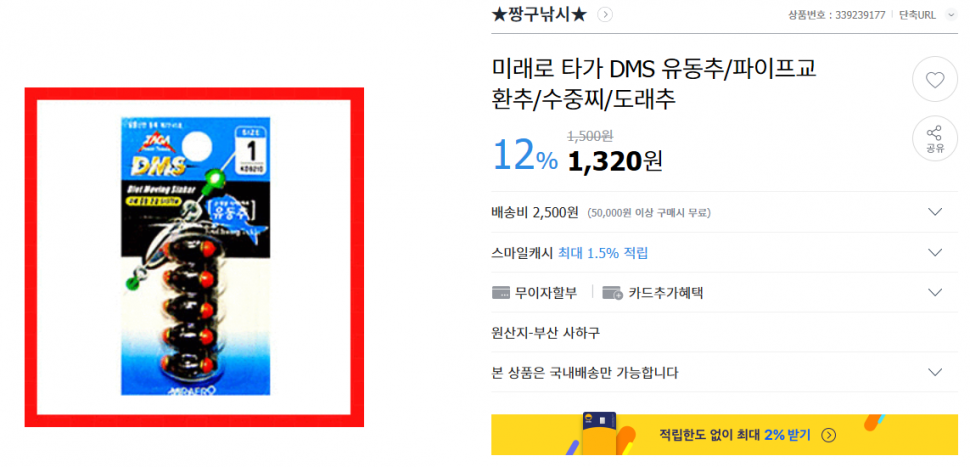Click 최대 1.5% 적립 link
Screen dimensions: 970x467
[603, 252]
